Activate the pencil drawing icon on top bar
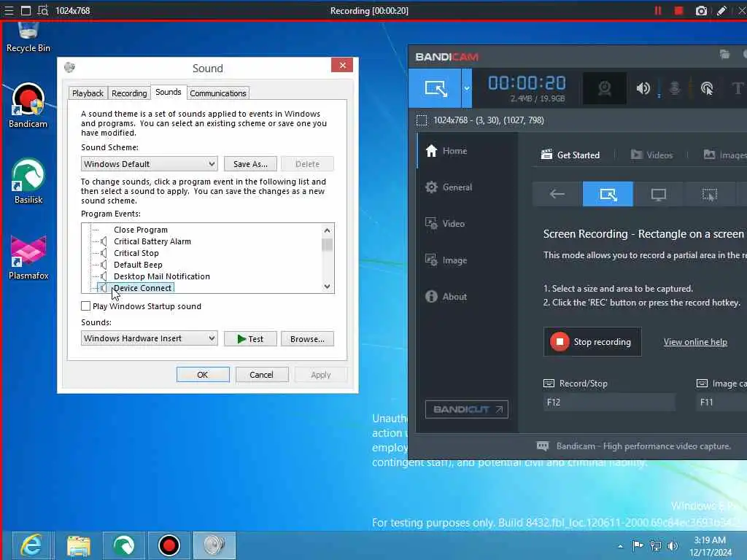 (x=721, y=10)
